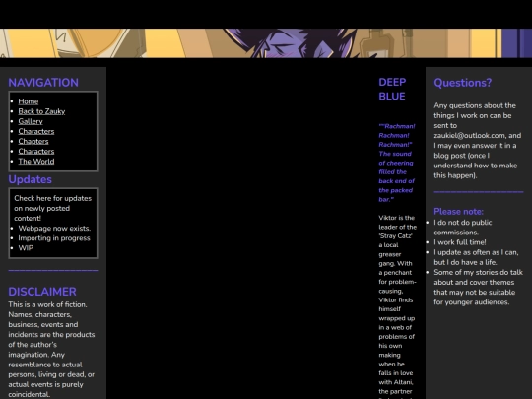The height and width of the screenshot is (399, 532).
Task: Click the Please note: heading
Action: tap(458, 212)
